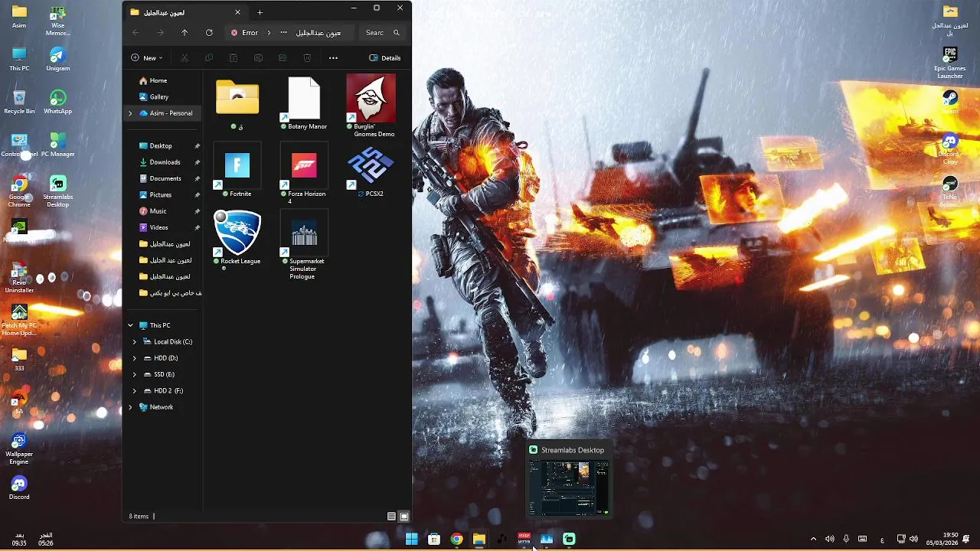Click the Share icon in toolbar
Viewport: 980px width, 551px height.
tap(283, 58)
